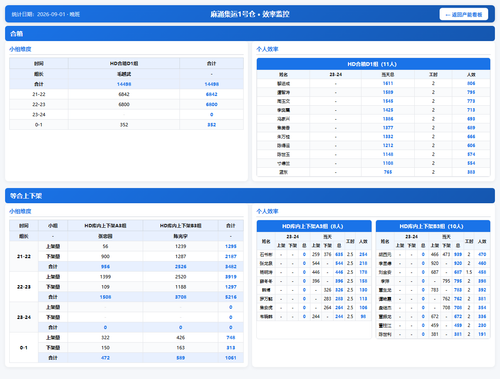Click the 1.5 工时 value in the B组 table
Screen dimensions: 500x379
click(469, 272)
